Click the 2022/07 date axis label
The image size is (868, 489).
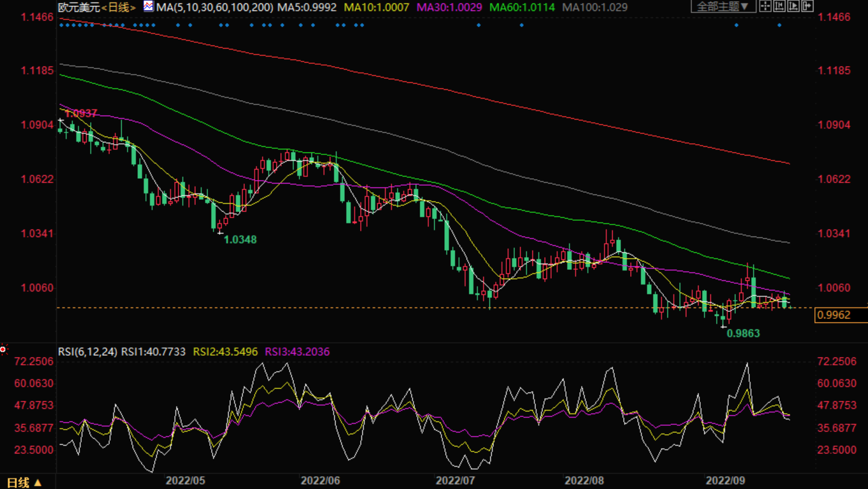[x=455, y=480]
